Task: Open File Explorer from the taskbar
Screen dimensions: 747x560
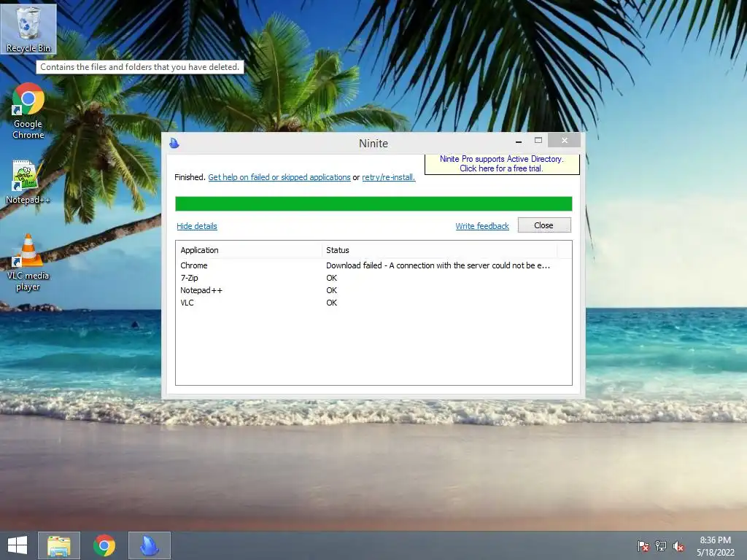Action: [59, 545]
